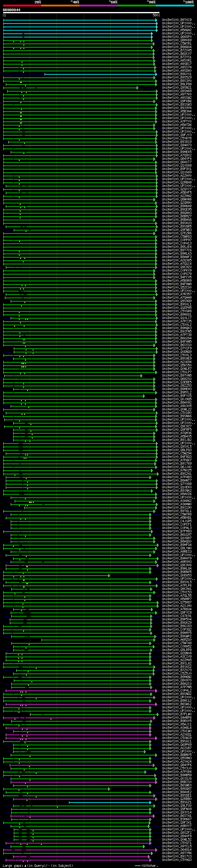197x868 pixels.
Task: Open hit UniRef100_B7ZX45
Action: tap(177, 50)
